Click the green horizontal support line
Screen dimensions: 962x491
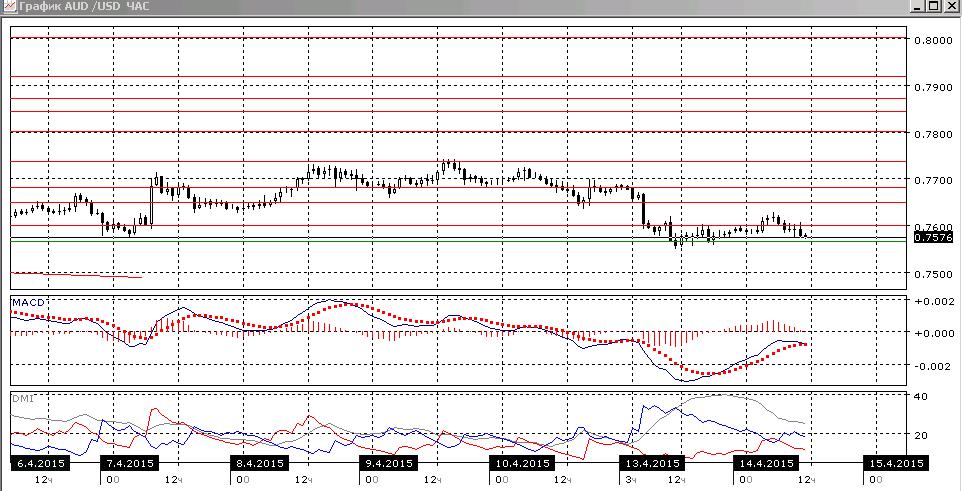[458, 241]
